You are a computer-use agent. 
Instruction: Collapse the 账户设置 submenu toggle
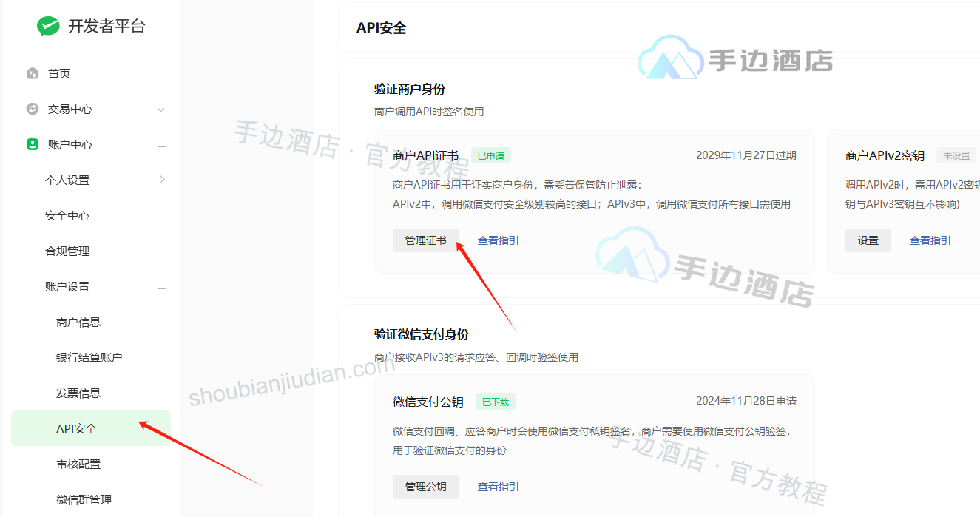[x=161, y=287]
